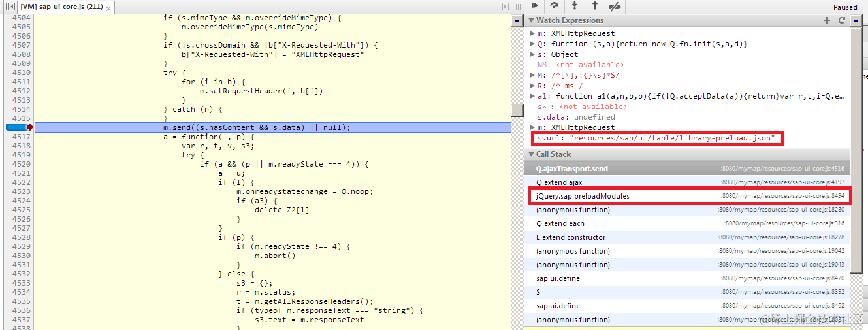Screen dimensions: 868x330
Task: Expand the a1: function watch entry
Action: 532,96
